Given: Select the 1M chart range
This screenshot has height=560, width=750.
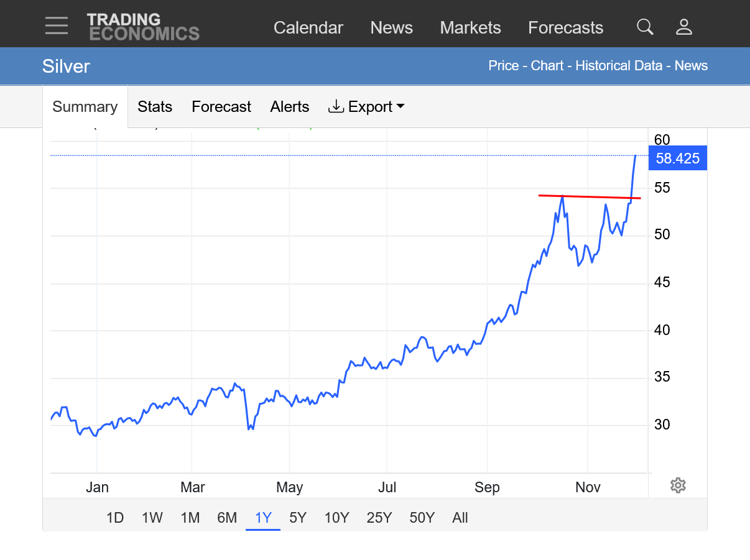Looking at the screenshot, I should coord(190,518).
